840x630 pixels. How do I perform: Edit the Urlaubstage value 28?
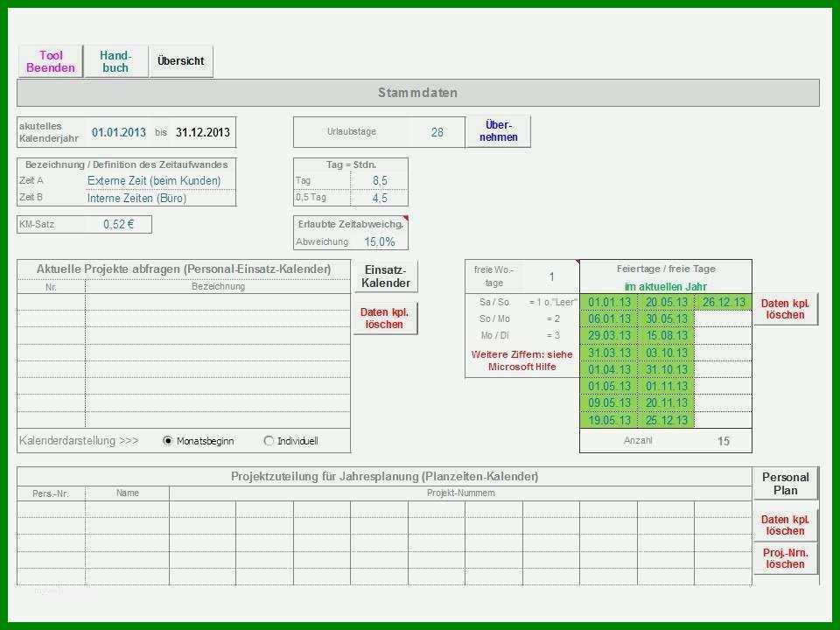pyautogui.click(x=437, y=132)
